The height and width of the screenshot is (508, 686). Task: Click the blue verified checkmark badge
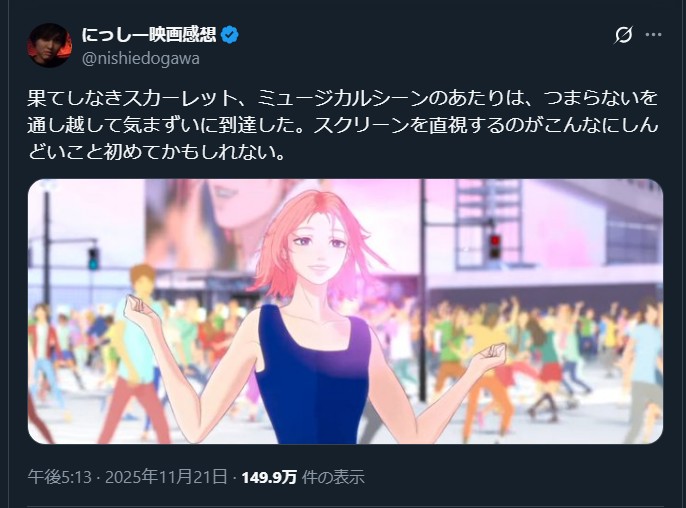click(229, 35)
